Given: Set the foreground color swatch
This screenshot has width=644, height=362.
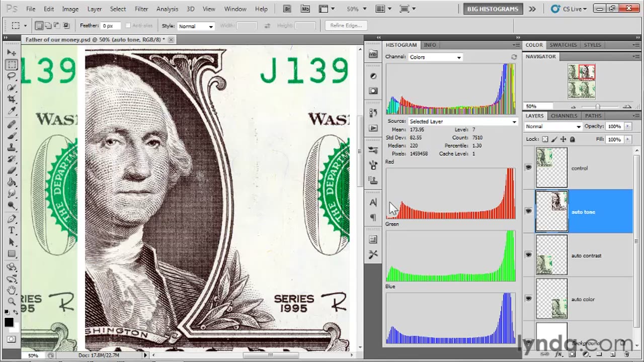Looking at the screenshot, I should (9, 323).
